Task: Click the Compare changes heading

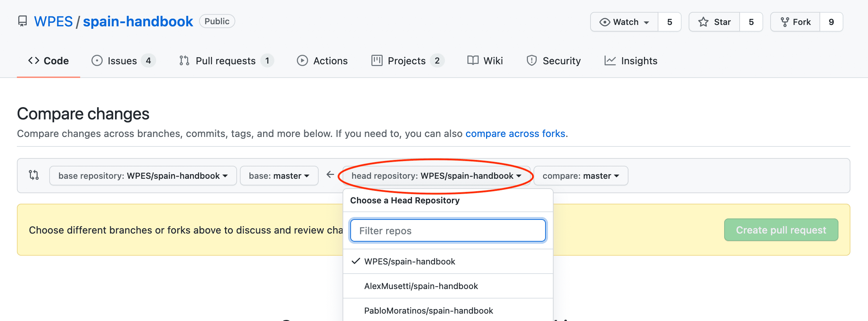Action: click(83, 114)
